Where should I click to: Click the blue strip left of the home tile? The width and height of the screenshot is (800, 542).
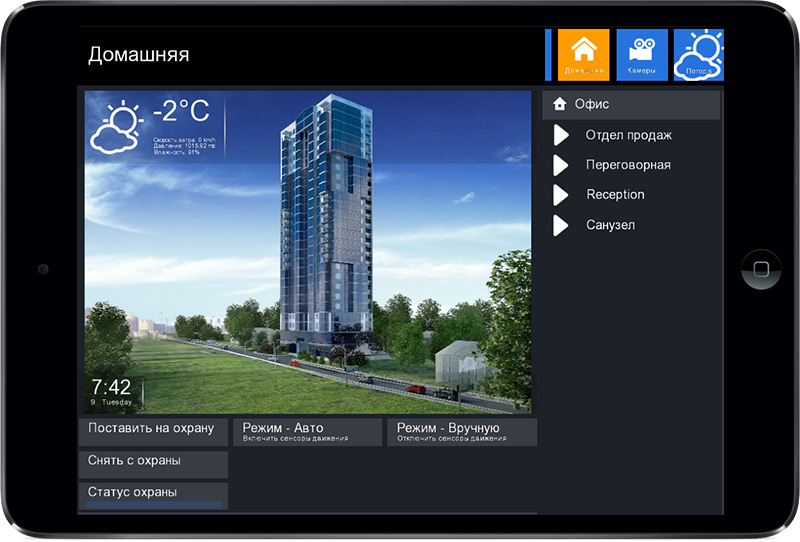pos(548,54)
